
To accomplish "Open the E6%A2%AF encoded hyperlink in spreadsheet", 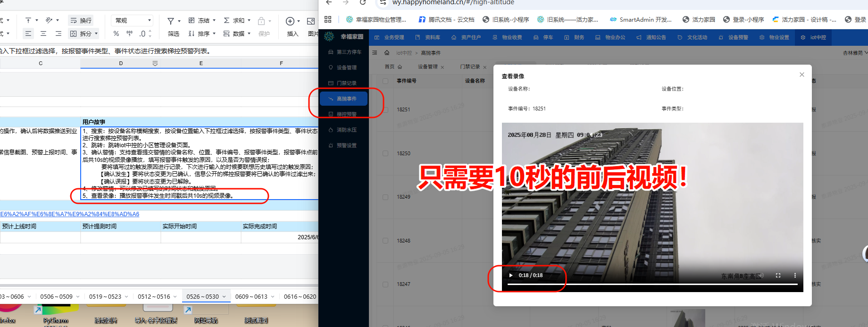I will [69, 214].
